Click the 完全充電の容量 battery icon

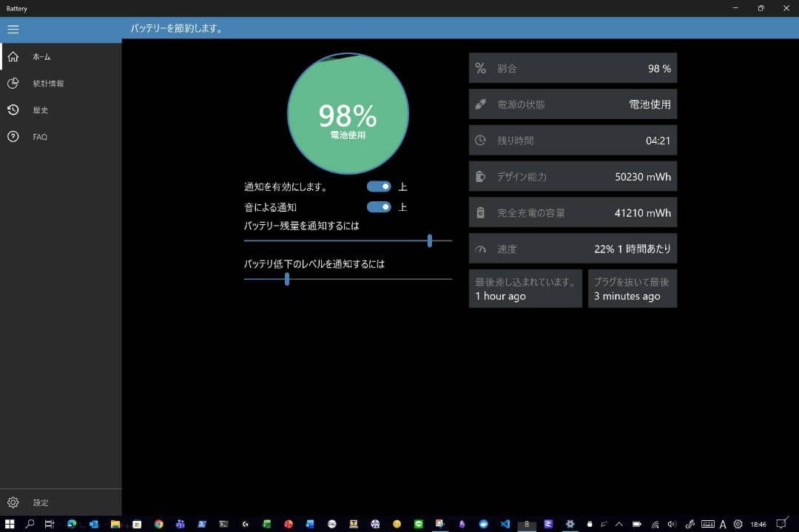point(482,212)
